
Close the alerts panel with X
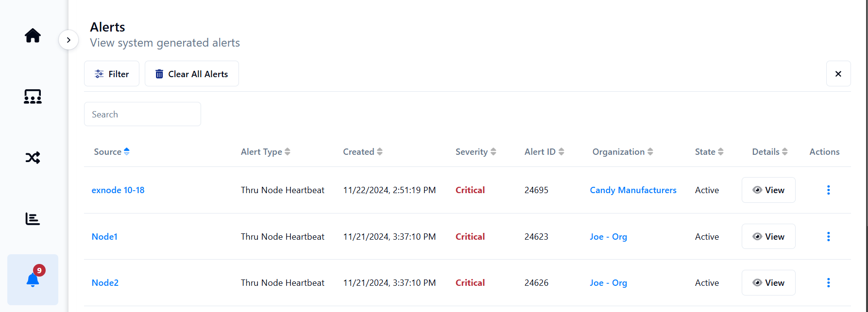click(838, 74)
